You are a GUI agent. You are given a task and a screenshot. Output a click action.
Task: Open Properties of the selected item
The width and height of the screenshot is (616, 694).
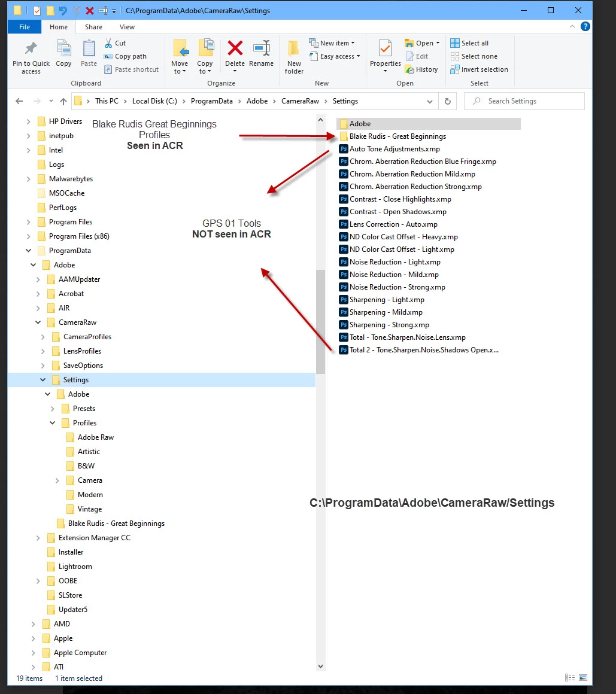(x=386, y=56)
